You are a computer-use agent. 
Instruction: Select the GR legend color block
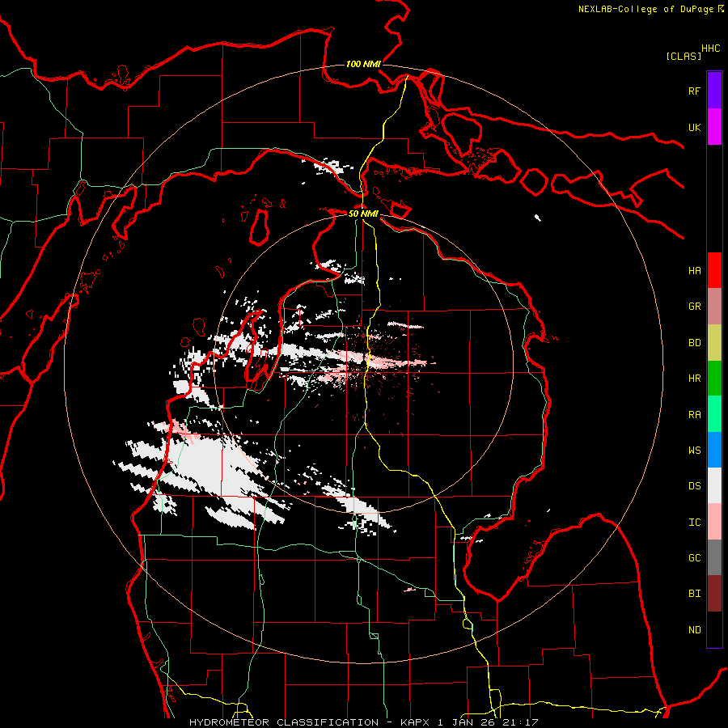pyautogui.click(x=714, y=306)
